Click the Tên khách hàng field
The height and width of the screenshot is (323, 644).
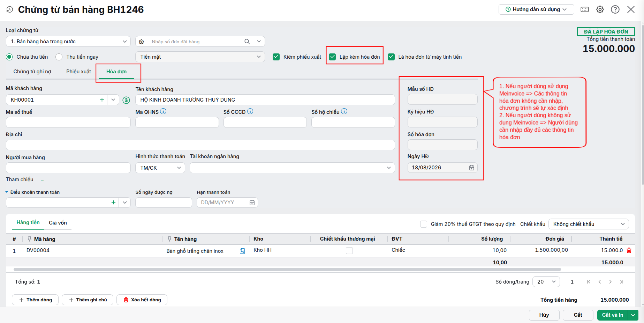(x=265, y=100)
